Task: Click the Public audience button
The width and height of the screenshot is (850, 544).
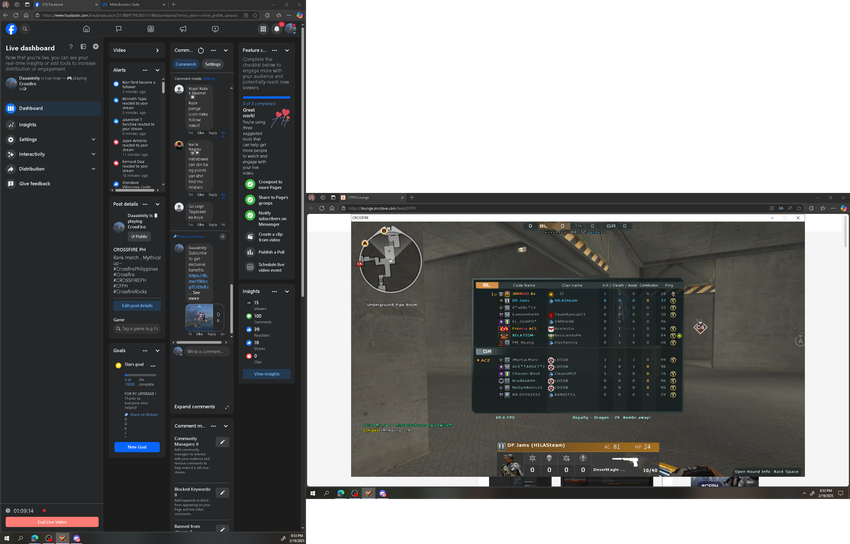Action: click(139, 236)
